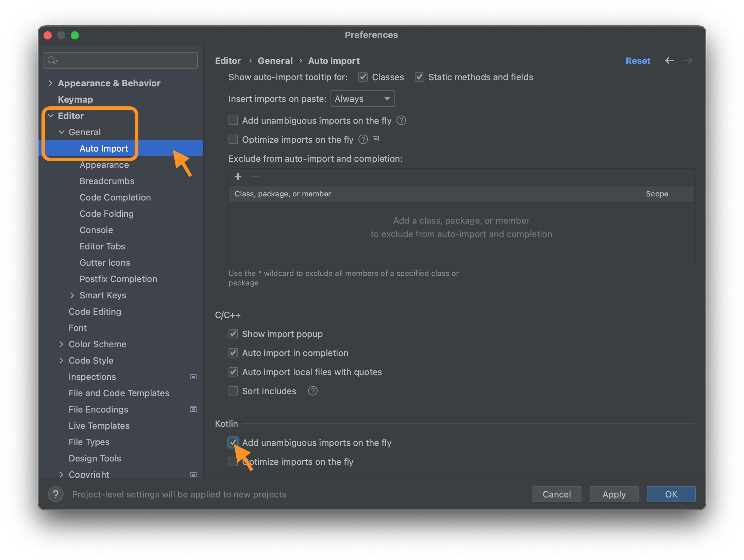The image size is (744, 560).
Task: Click help icon beside Add unambiguous imports
Action: (x=401, y=121)
